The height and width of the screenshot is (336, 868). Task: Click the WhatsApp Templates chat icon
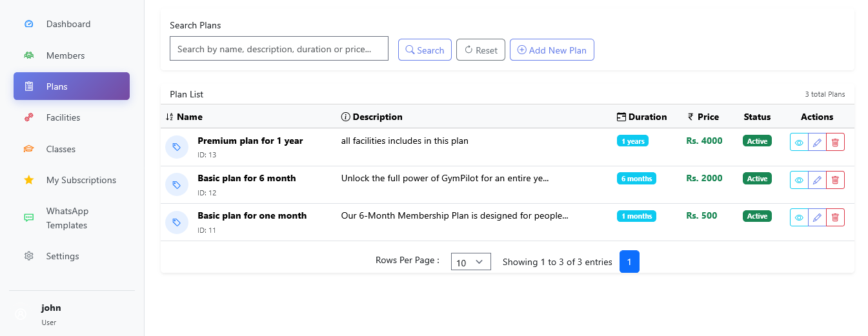click(x=28, y=218)
